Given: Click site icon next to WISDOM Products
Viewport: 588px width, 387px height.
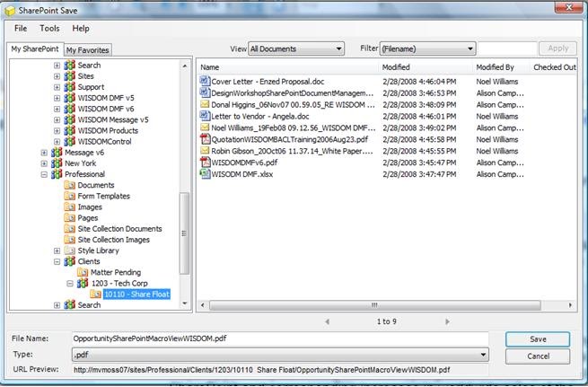Looking at the screenshot, I should (70, 130).
